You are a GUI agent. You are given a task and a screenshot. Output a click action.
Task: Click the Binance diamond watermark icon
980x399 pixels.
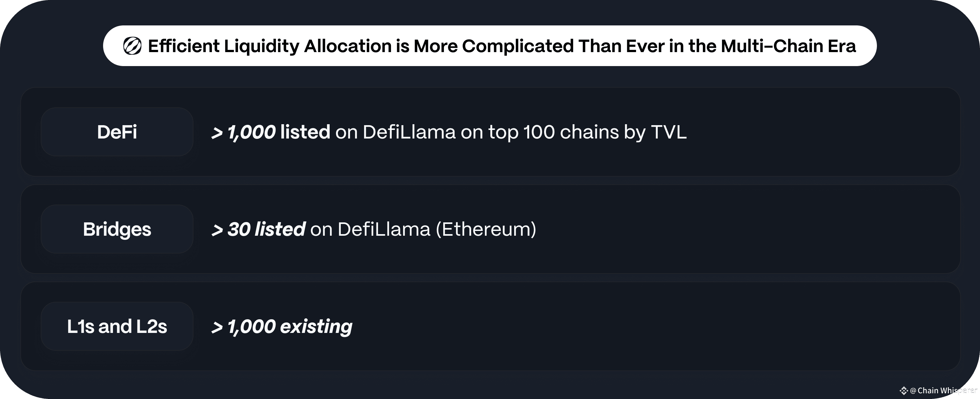(x=904, y=391)
